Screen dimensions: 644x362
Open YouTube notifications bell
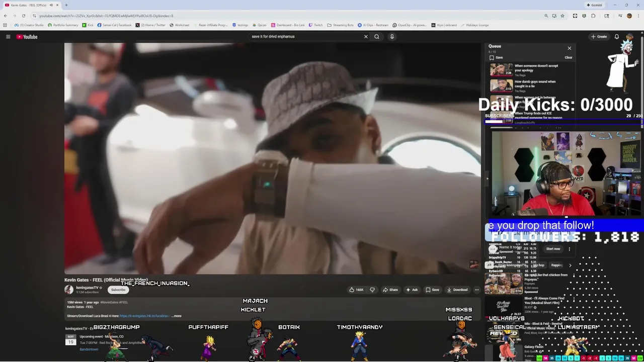pos(616,37)
